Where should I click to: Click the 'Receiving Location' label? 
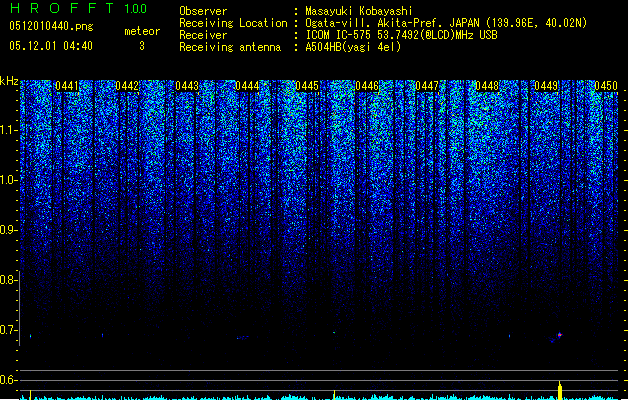click(233, 23)
